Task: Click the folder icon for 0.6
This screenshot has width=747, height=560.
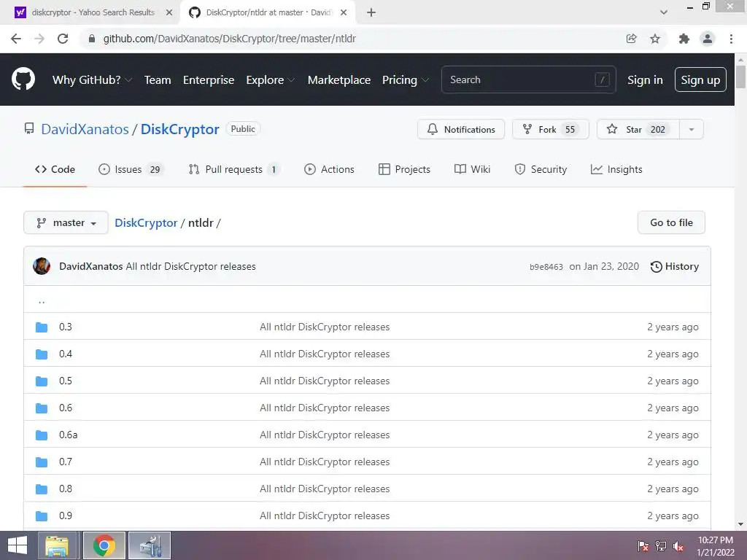Action: [42, 408]
